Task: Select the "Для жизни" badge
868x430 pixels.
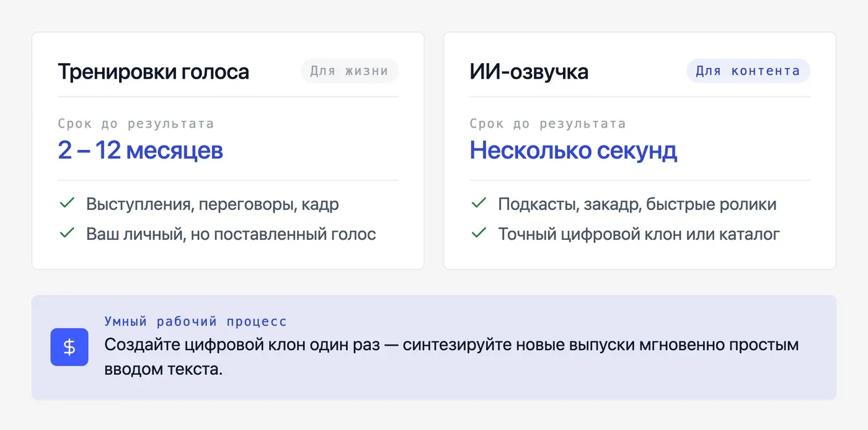Action: tap(350, 71)
